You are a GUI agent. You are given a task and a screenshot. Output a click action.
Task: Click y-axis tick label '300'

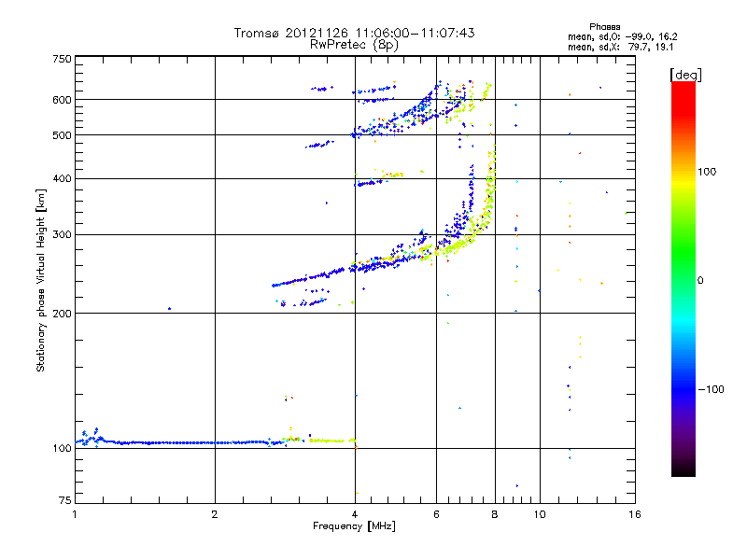62,235
